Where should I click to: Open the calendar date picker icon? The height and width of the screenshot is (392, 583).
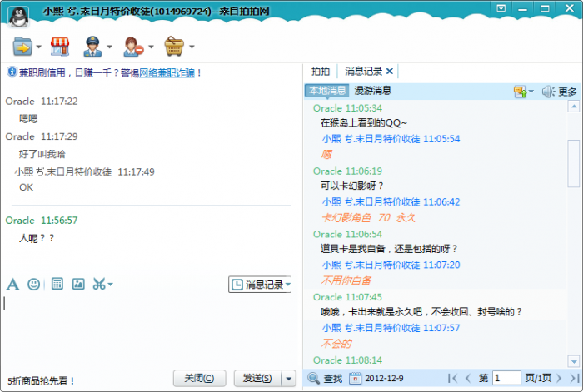[355, 379]
